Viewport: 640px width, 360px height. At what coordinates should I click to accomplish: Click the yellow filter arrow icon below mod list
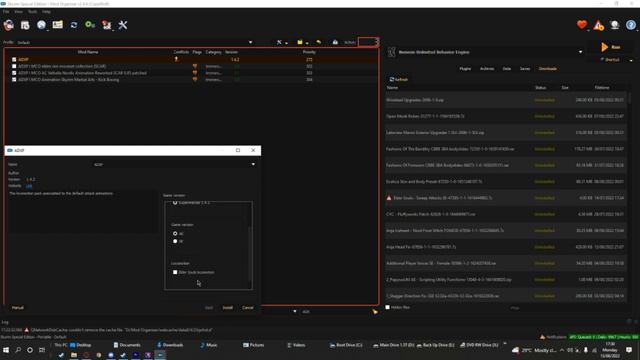375,312
